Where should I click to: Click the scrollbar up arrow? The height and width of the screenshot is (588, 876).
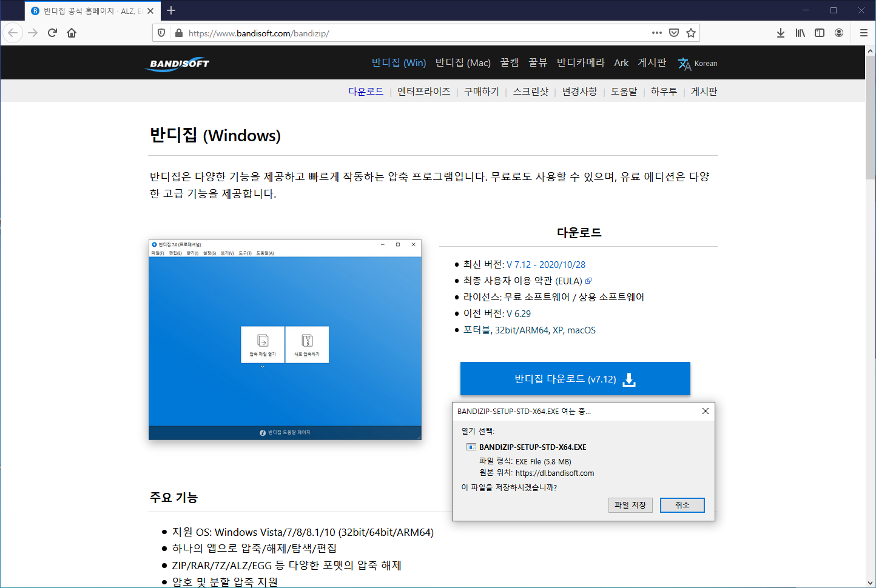tap(871, 51)
